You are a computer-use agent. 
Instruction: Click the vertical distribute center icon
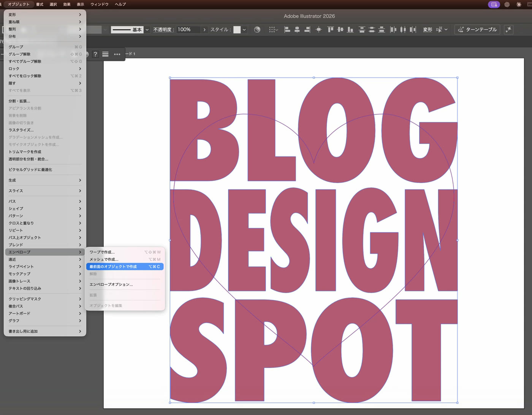coord(372,29)
